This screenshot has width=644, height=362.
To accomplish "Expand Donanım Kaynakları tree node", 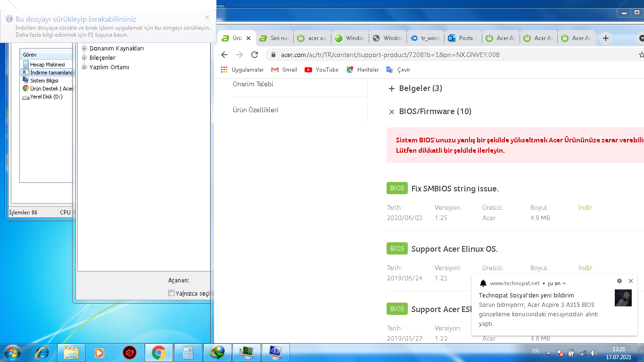I will coord(85,48).
